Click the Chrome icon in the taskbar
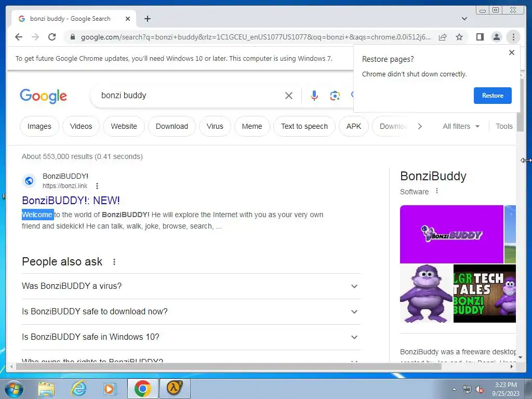532x399 pixels. 143,389
